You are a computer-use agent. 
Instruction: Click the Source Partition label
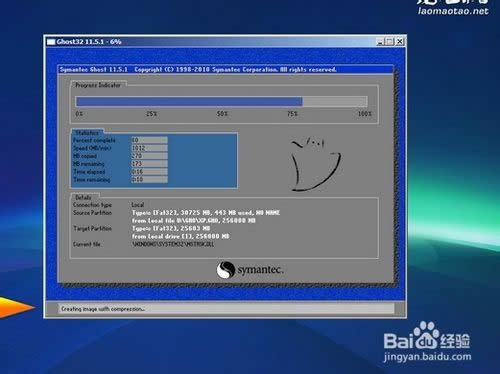[93, 213]
